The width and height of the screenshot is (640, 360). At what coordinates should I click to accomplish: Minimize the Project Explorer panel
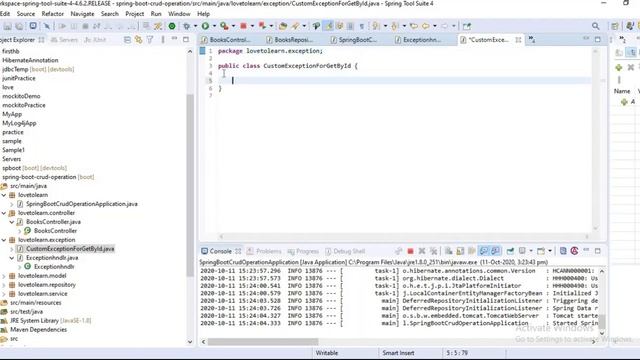(x=175, y=39)
